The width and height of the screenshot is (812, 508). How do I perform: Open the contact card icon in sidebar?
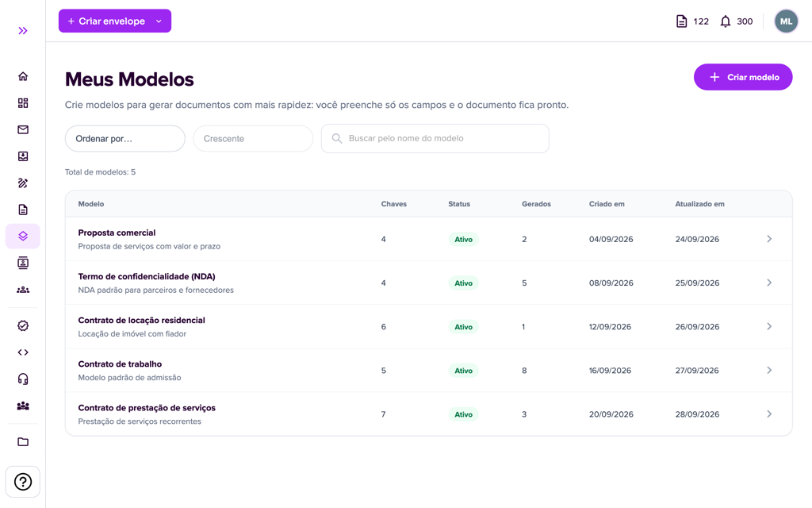click(x=23, y=263)
